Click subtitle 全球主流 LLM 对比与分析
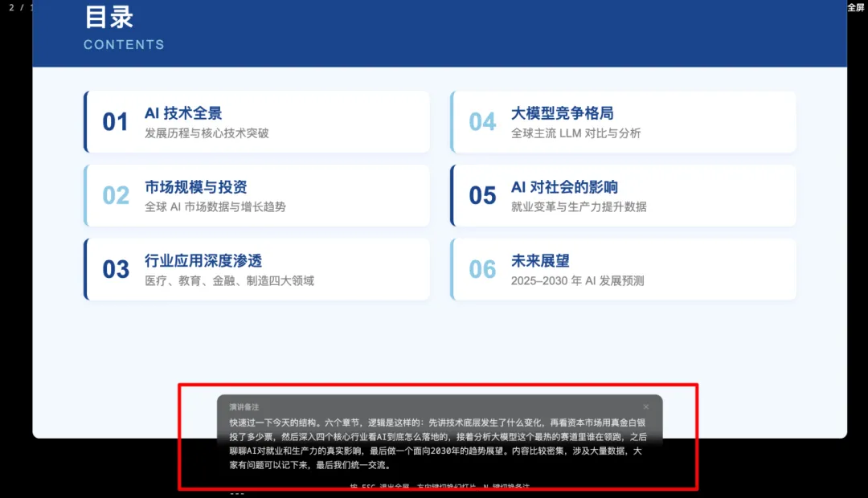Viewport: 868px width, 498px height. (575, 133)
